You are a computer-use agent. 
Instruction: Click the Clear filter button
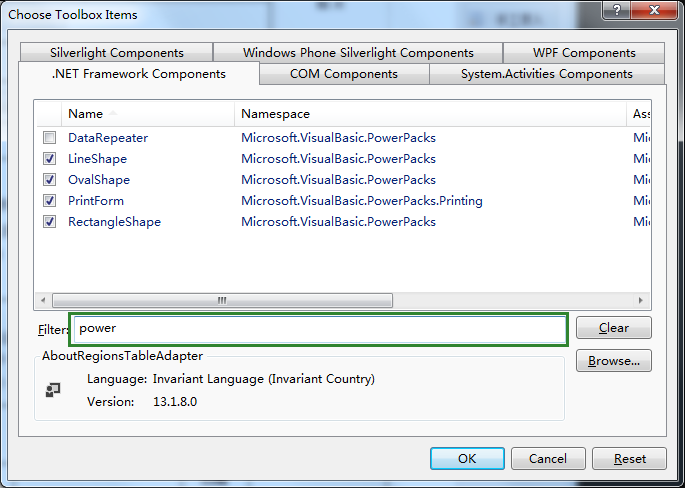[x=614, y=328]
